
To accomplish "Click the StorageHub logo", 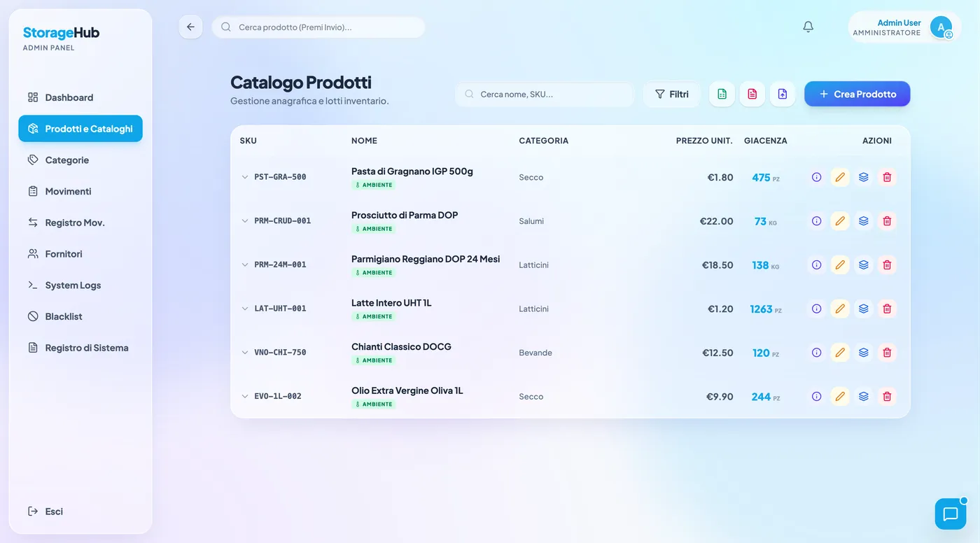I will pyautogui.click(x=61, y=33).
